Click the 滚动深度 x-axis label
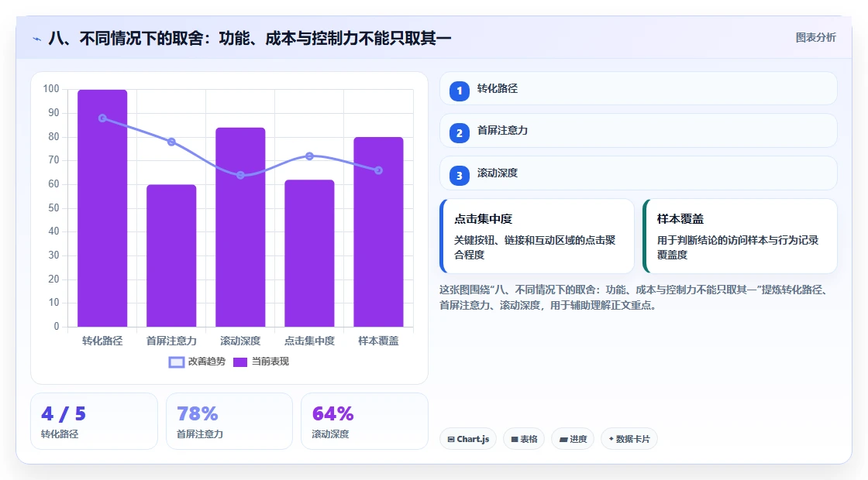Image resolution: width=868 pixels, height=480 pixels. pos(240,341)
